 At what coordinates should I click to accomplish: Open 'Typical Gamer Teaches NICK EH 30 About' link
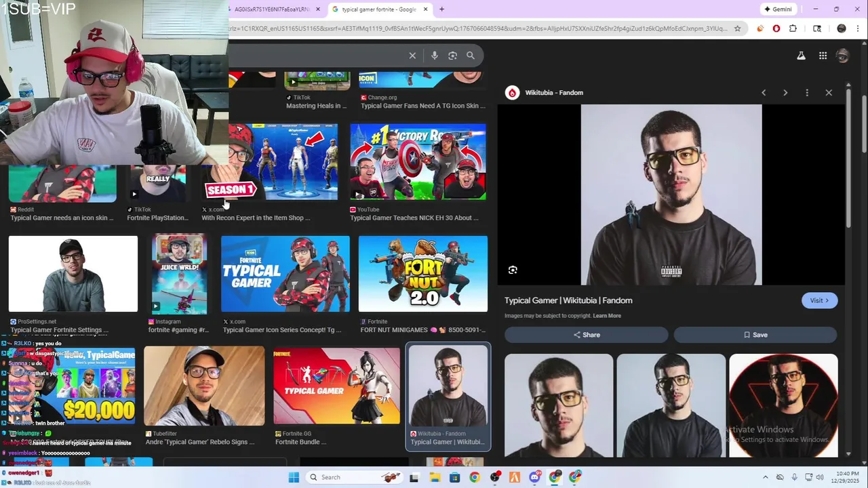[x=414, y=218]
